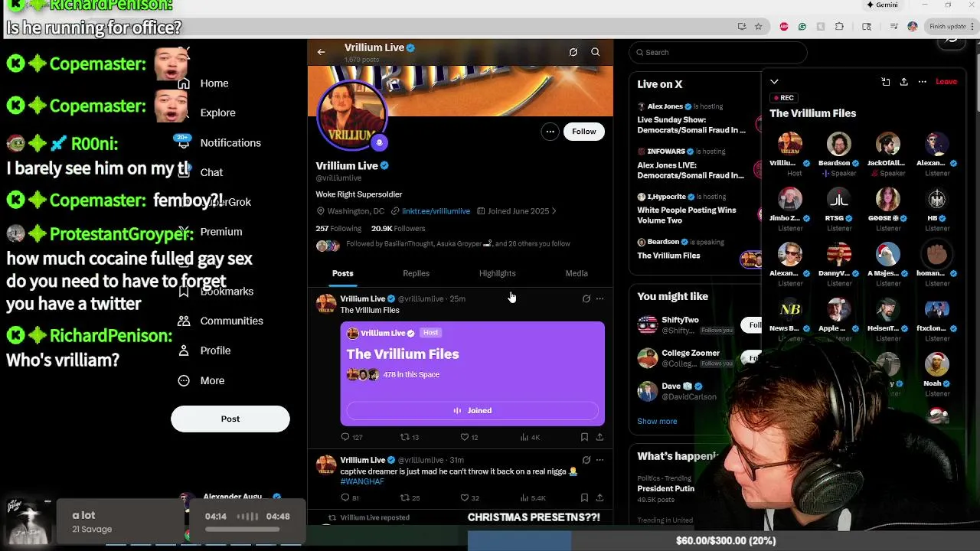Click the purple Spaces microphone badge on avatar
This screenshot has height=551, width=980.
[379, 142]
